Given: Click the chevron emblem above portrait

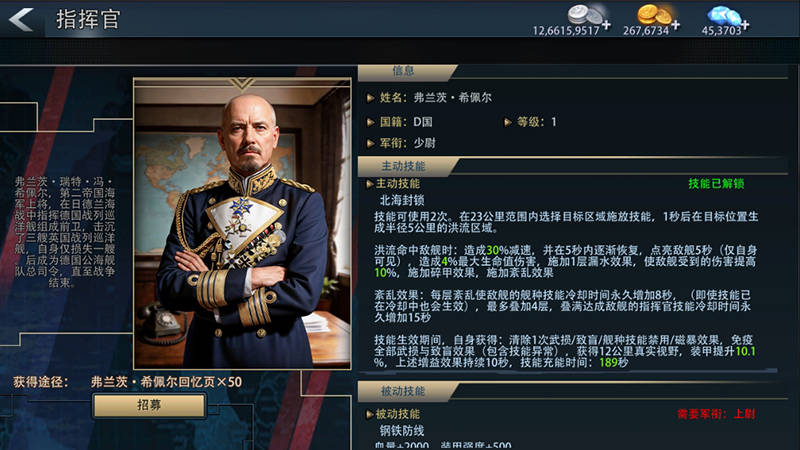Looking at the screenshot, I should [x=242, y=84].
